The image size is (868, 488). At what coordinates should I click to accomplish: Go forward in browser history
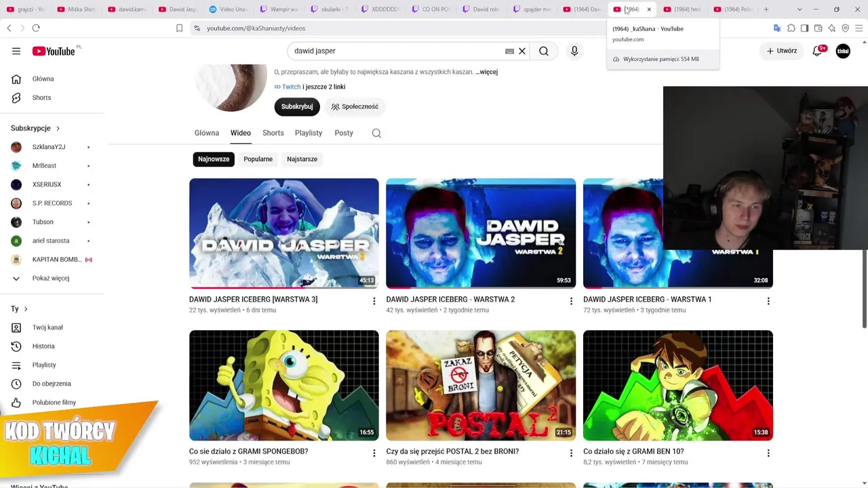(x=22, y=28)
